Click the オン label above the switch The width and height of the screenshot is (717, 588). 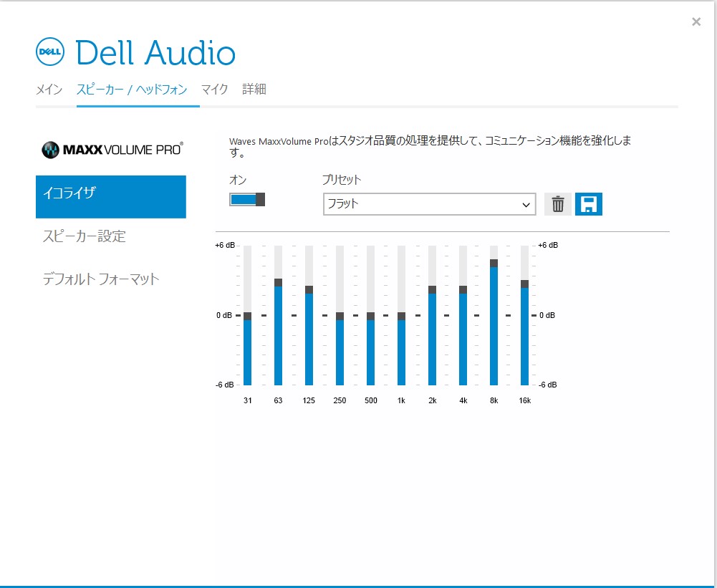(x=237, y=180)
